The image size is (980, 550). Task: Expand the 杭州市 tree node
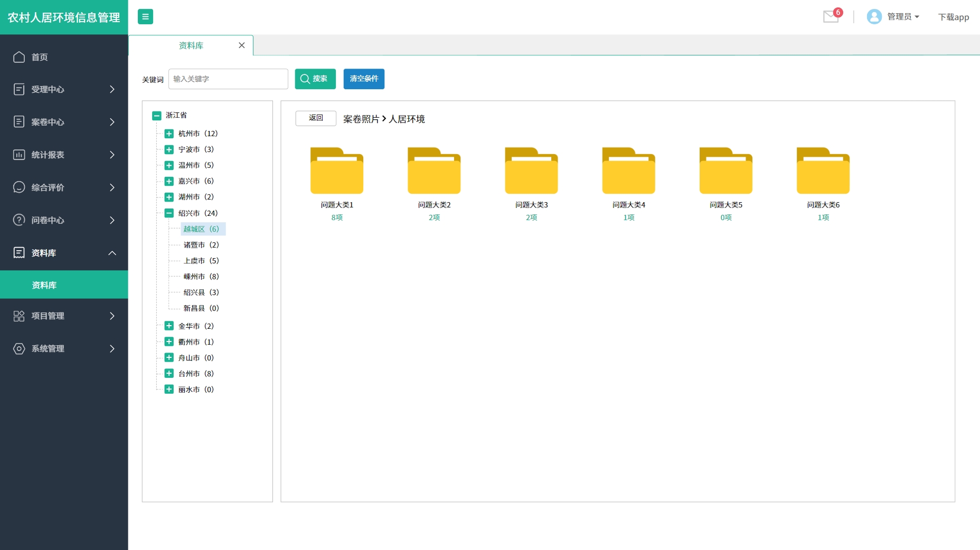click(x=169, y=134)
